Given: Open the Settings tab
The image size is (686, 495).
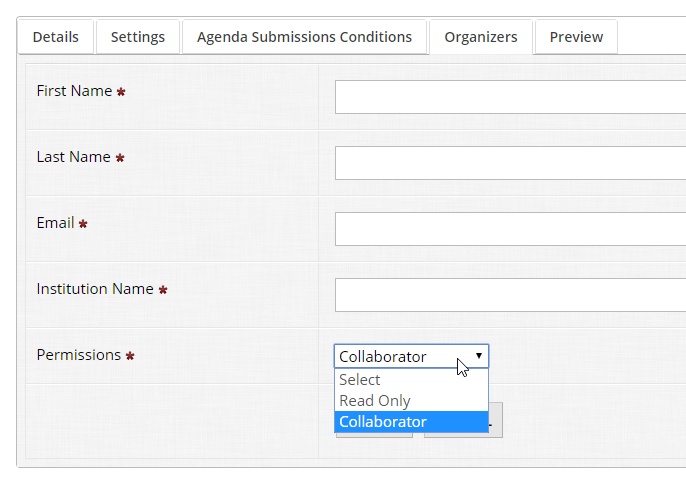Looking at the screenshot, I should coord(138,37).
